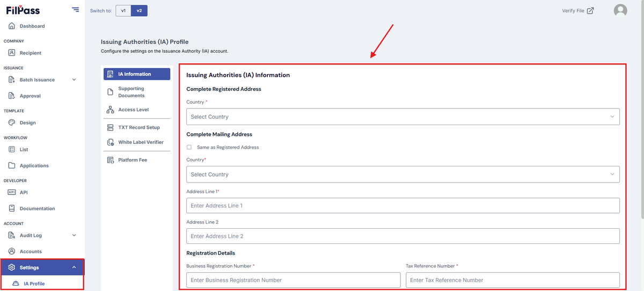
Task: Click the Platform Fee icon
Action: (110, 160)
